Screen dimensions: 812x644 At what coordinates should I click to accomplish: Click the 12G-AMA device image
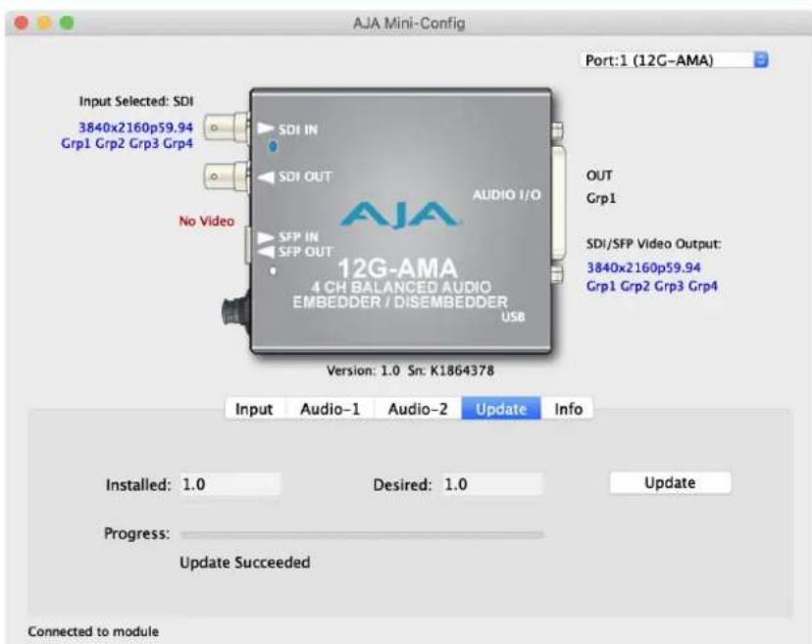401,222
